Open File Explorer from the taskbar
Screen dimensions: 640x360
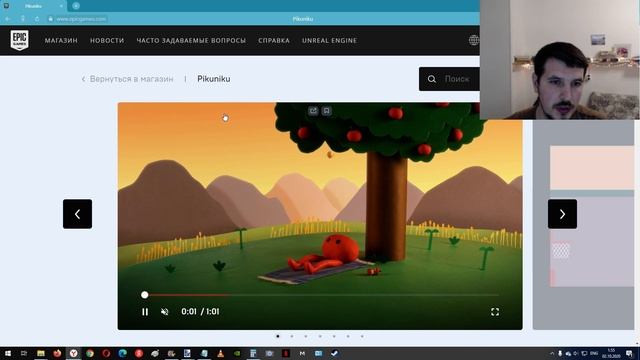click(41, 353)
